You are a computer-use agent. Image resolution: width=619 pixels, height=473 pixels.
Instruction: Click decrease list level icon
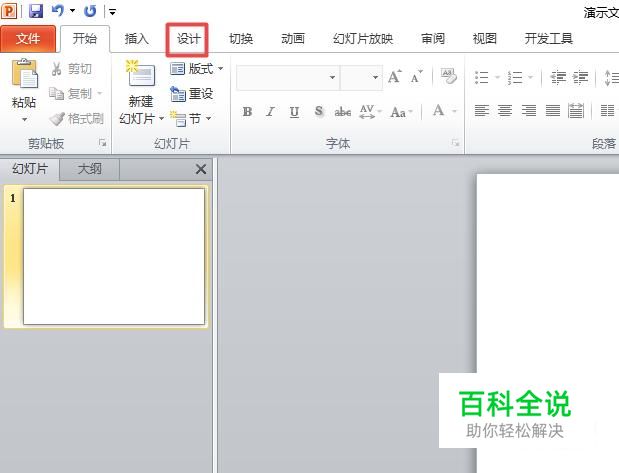click(x=558, y=77)
